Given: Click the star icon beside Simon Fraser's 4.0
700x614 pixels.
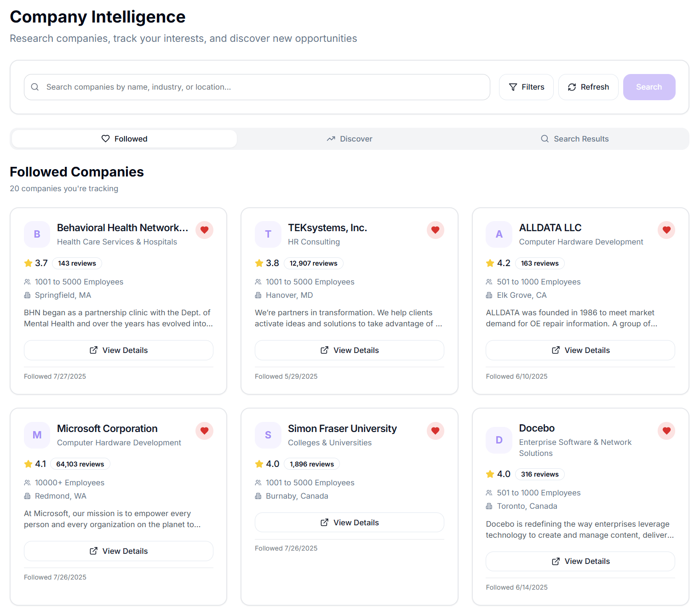Looking at the screenshot, I should click(x=259, y=464).
